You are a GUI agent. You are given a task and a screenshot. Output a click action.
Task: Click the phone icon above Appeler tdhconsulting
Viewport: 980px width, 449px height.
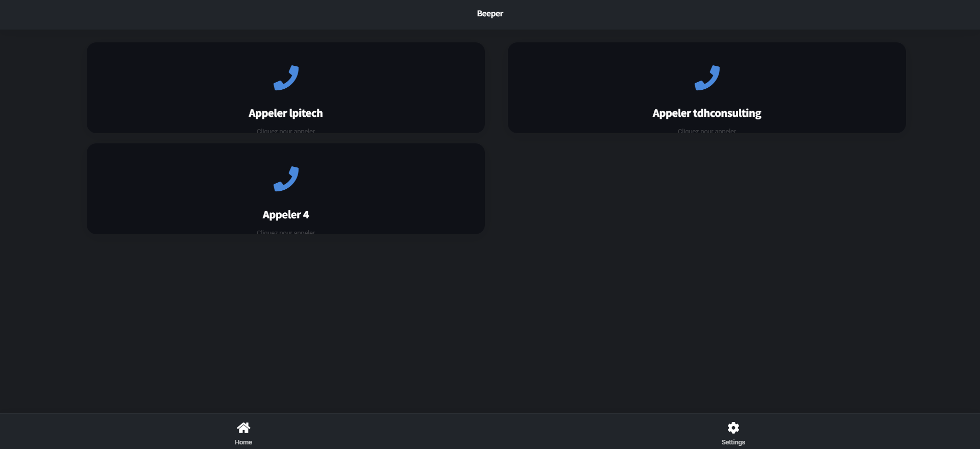tap(707, 78)
